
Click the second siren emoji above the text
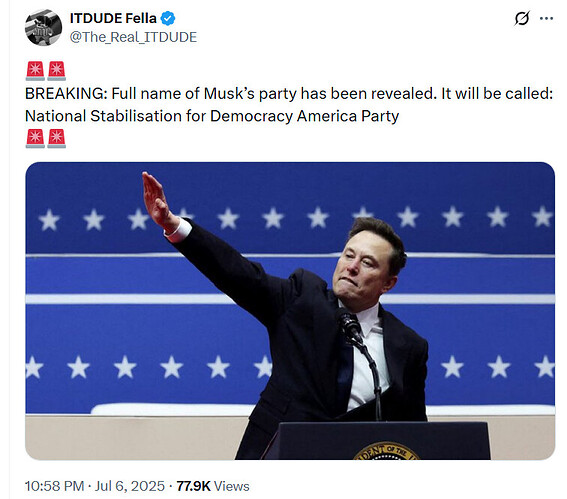(x=57, y=71)
